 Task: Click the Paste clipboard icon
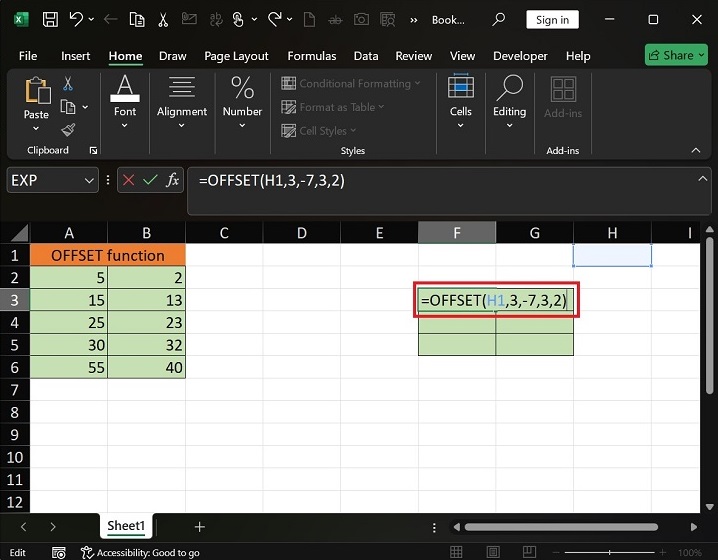click(x=37, y=90)
